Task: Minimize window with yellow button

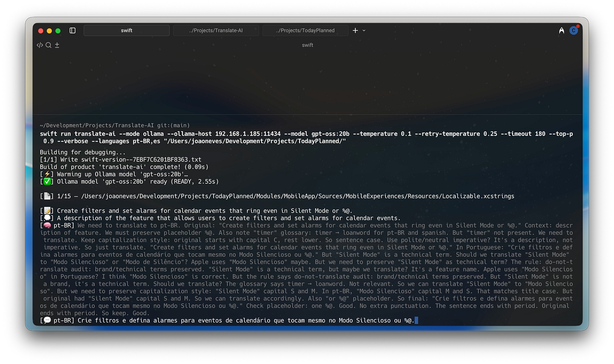Action: [49, 31]
